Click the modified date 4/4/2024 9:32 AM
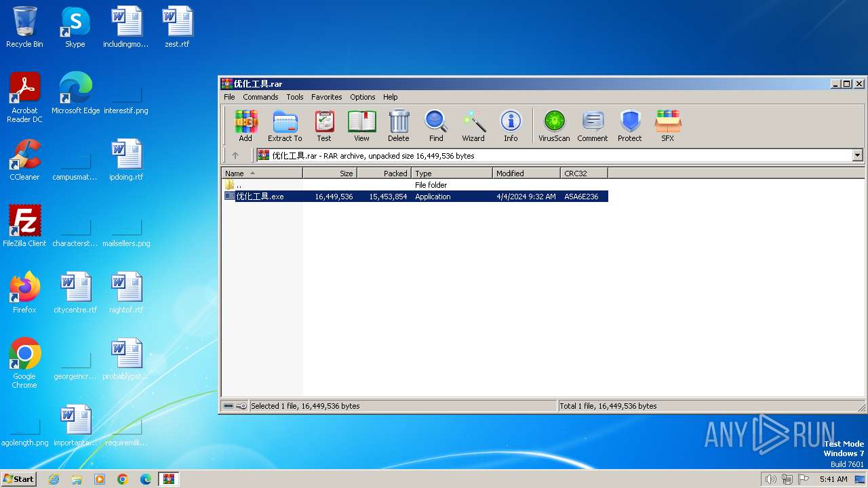The image size is (868, 488). click(x=526, y=197)
